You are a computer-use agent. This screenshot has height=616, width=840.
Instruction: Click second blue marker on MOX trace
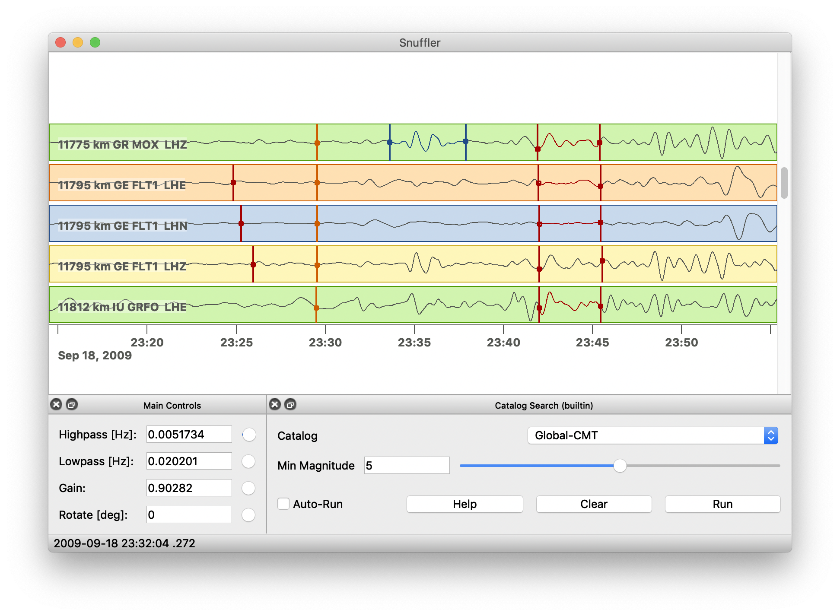466,141
